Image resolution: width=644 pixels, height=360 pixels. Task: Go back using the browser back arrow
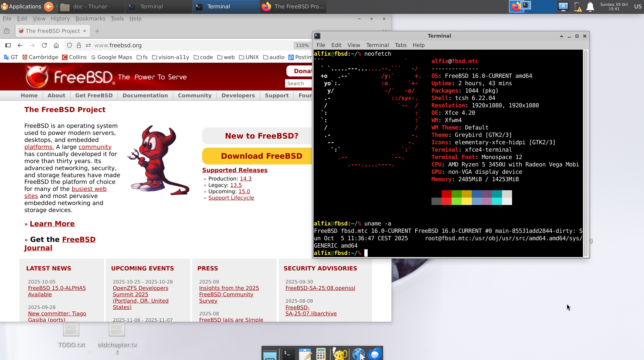(20, 45)
